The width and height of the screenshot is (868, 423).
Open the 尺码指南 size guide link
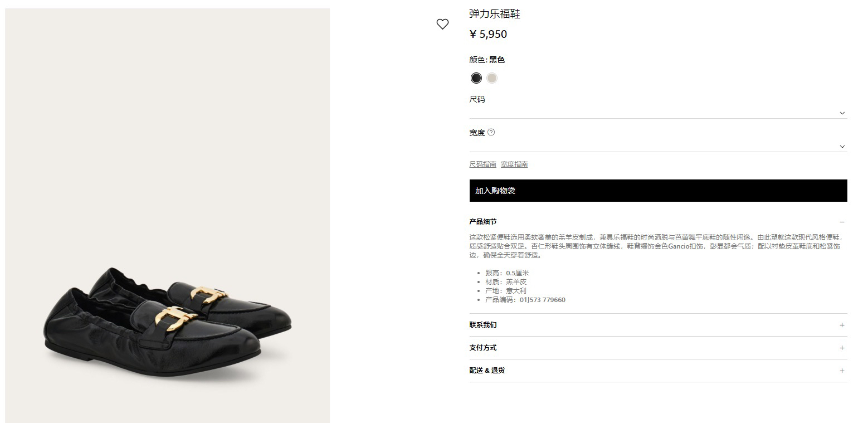pos(482,164)
